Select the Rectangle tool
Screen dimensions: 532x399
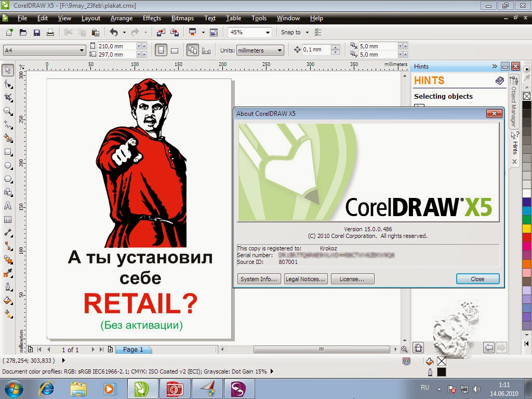pyautogui.click(x=8, y=152)
